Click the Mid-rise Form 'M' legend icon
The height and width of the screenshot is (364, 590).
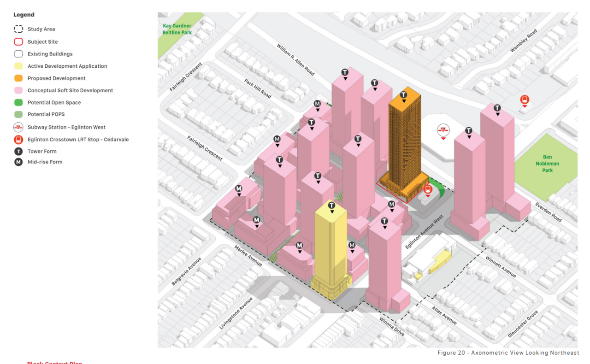point(18,162)
